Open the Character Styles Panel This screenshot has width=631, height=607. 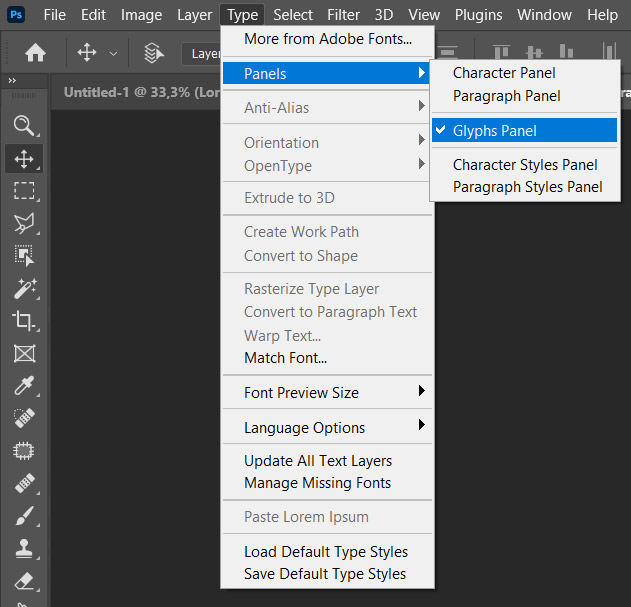[524, 165]
